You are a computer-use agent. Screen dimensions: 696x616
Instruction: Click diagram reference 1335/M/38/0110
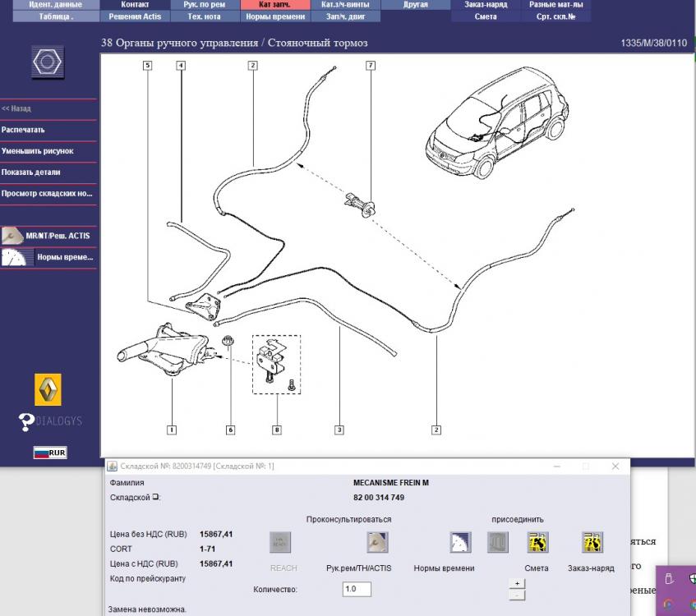coord(653,43)
